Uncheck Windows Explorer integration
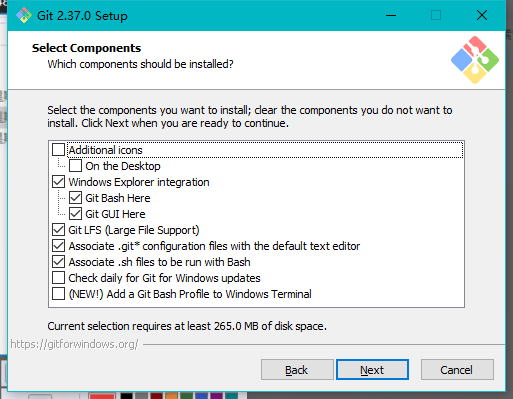 click(x=59, y=182)
